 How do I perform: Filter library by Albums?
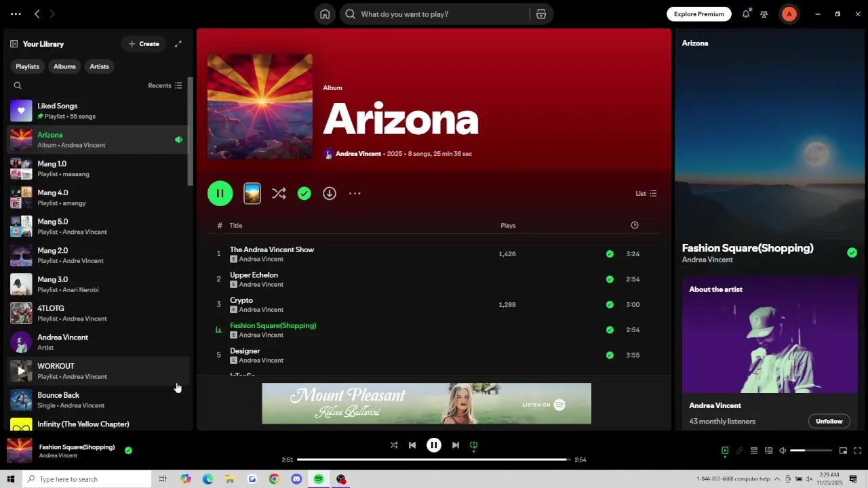pos(64,66)
